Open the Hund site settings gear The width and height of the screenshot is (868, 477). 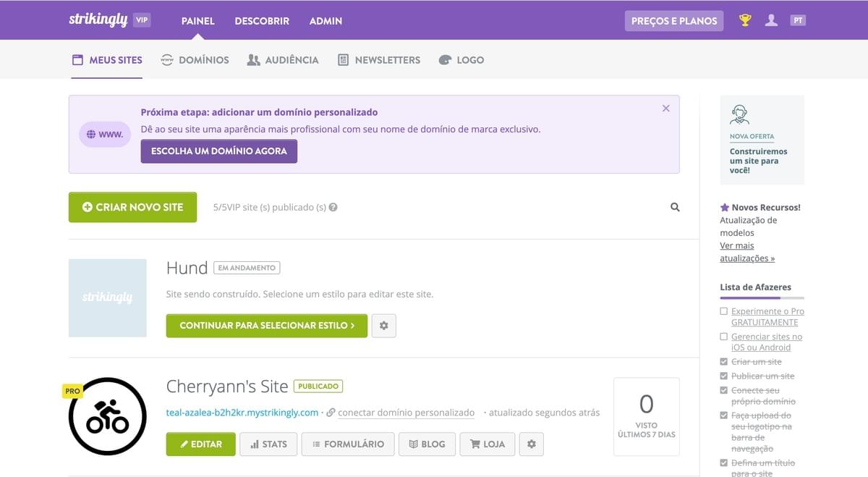(x=384, y=326)
